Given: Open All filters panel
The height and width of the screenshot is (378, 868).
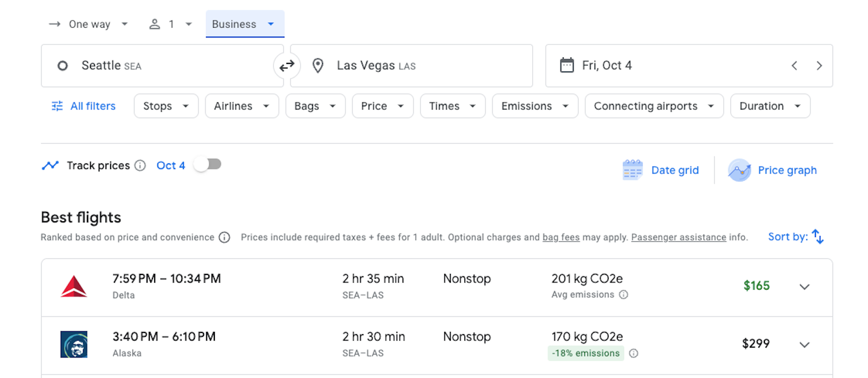Looking at the screenshot, I should point(84,106).
